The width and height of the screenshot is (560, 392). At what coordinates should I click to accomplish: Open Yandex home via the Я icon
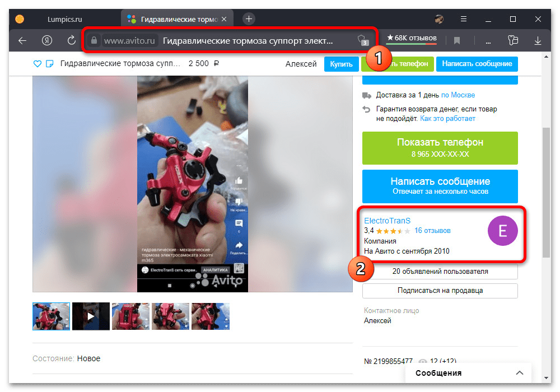coord(47,40)
